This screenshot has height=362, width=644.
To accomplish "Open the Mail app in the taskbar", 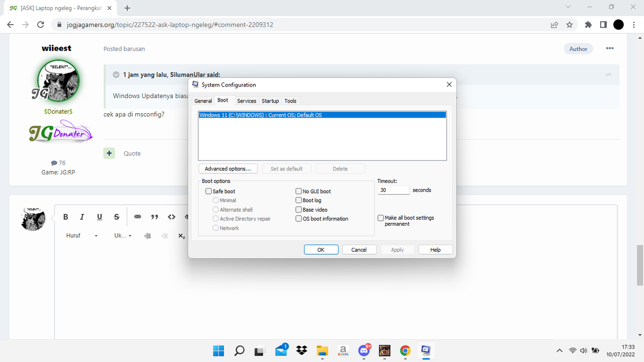I will pos(281,350).
